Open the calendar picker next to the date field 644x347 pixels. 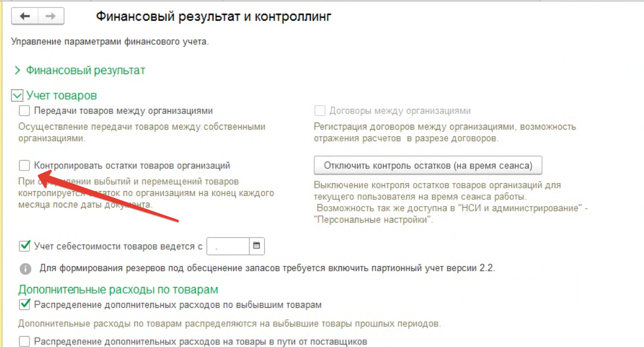click(x=257, y=246)
